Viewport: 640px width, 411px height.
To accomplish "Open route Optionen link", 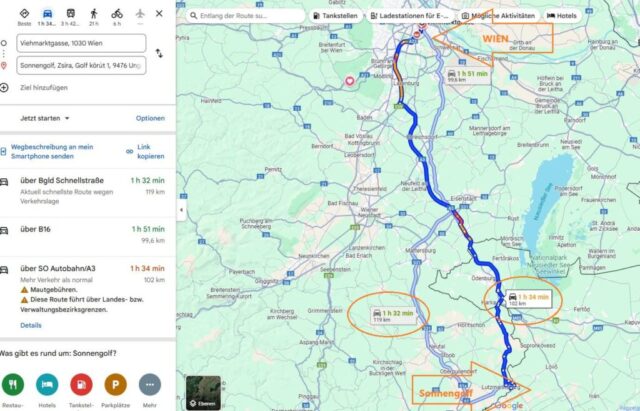I will [x=151, y=118].
